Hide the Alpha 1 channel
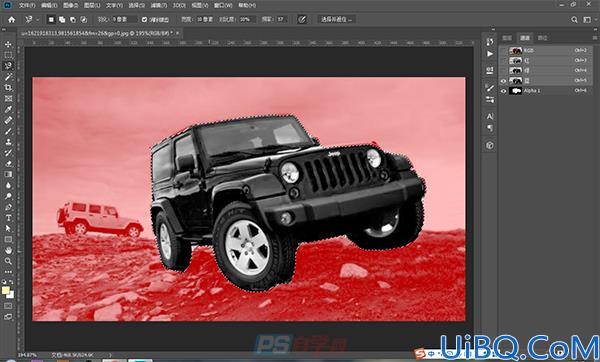 pyautogui.click(x=503, y=91)
